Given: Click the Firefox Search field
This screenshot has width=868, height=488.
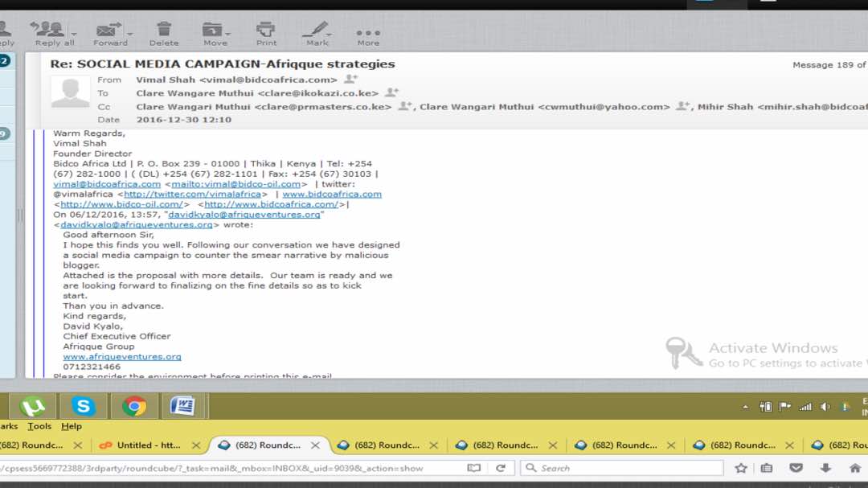Looking at the screenshot, I should 621,468.
